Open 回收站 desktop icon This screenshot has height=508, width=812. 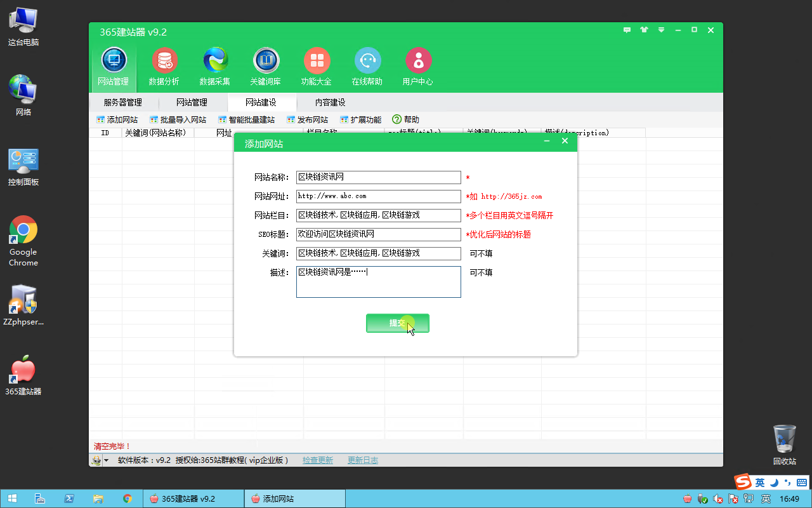(785, 444)
